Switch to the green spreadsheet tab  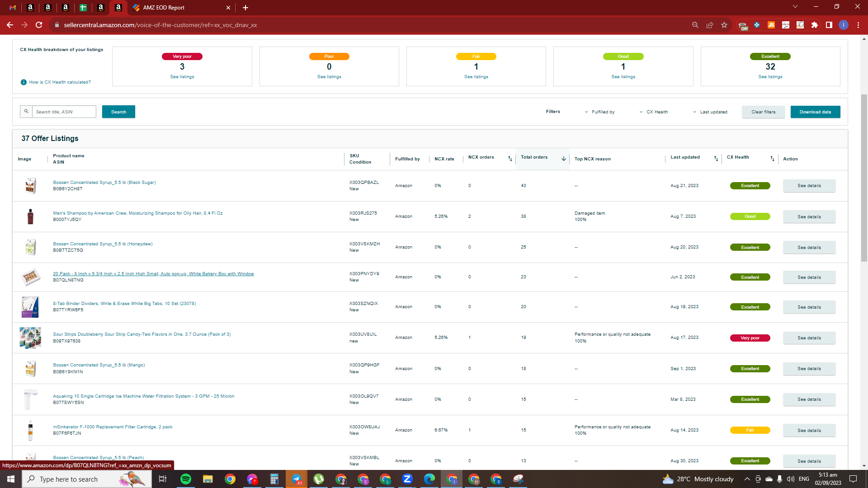pyautogui.click(x=83, y=8)
